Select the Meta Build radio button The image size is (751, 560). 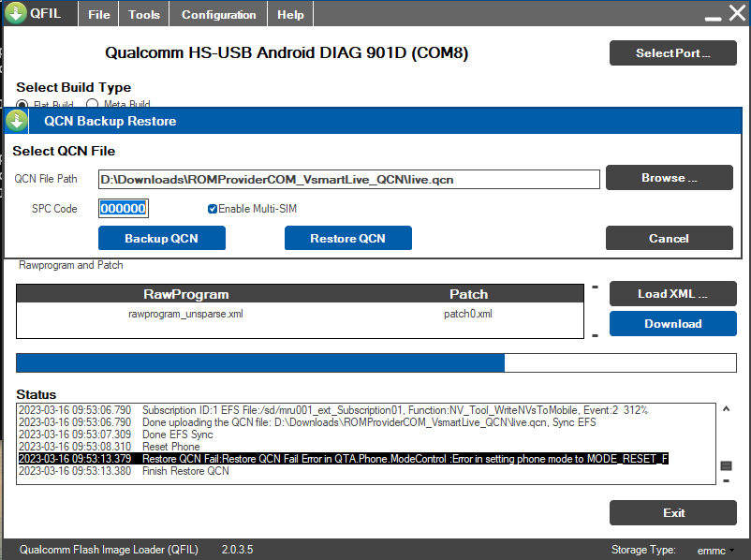click(x=93, y=105)
